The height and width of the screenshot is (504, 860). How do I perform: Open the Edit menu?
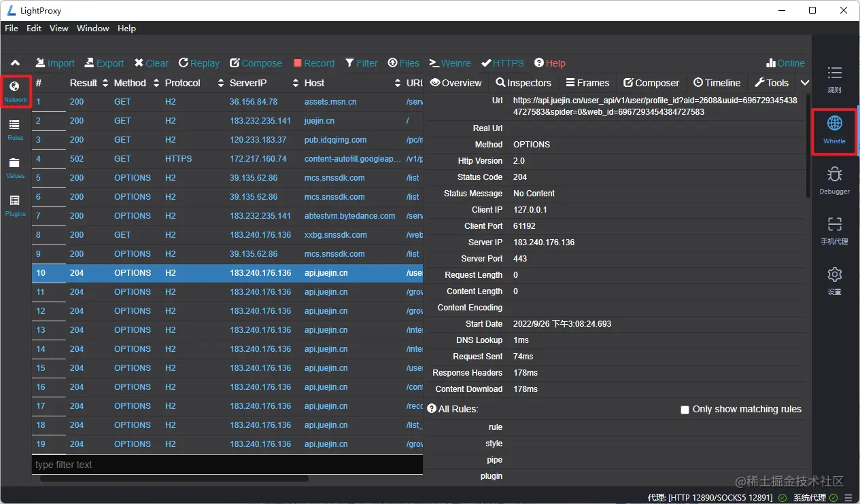coord(34,29)
